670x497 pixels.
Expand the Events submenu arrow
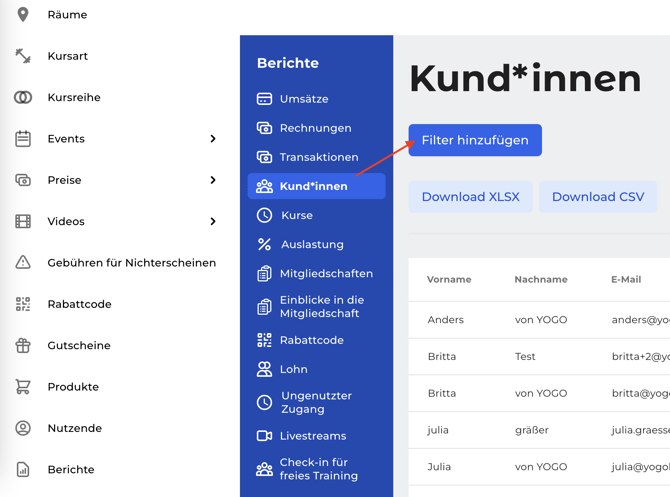[213, 139]
